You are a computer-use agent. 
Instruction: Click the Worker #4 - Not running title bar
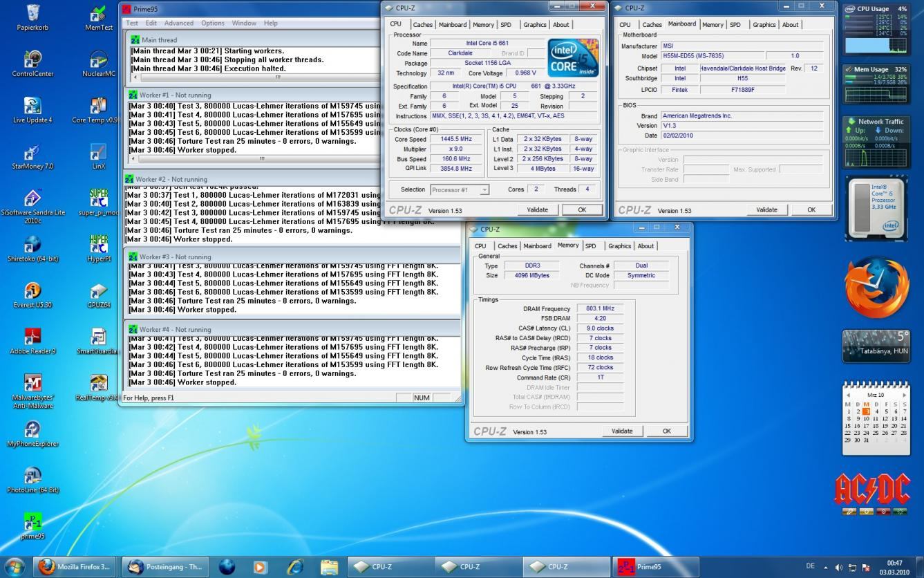(292, 329)
